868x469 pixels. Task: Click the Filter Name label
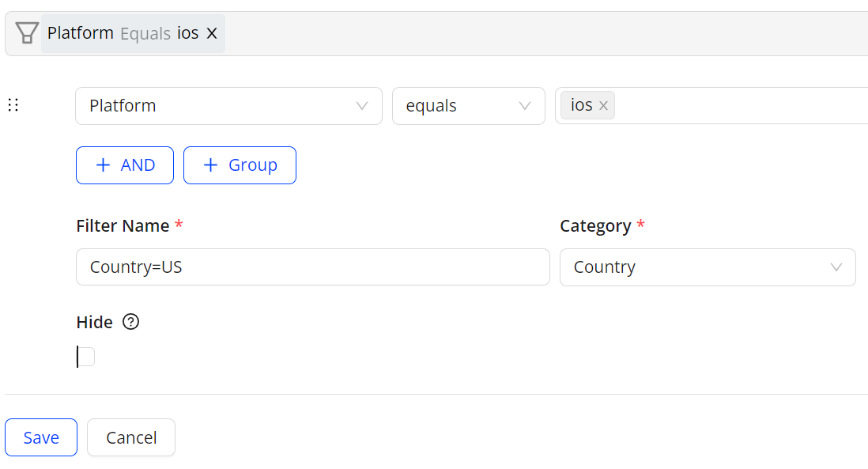tap(123, 226)
